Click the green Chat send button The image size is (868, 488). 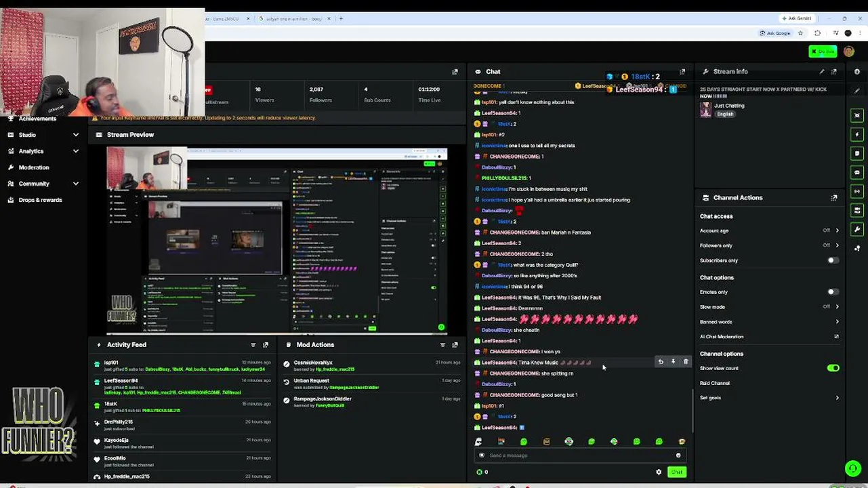coord(676,472)
